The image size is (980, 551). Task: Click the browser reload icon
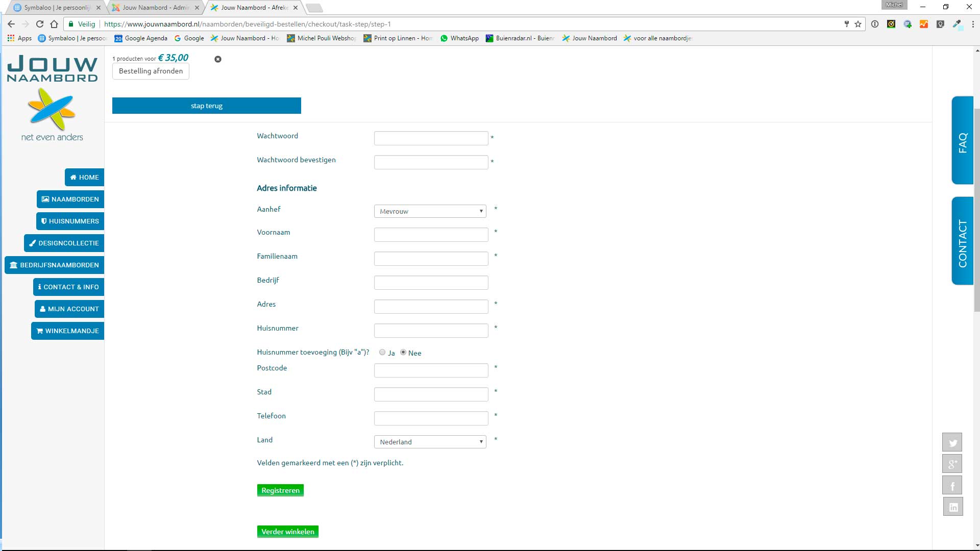(40, 24)
